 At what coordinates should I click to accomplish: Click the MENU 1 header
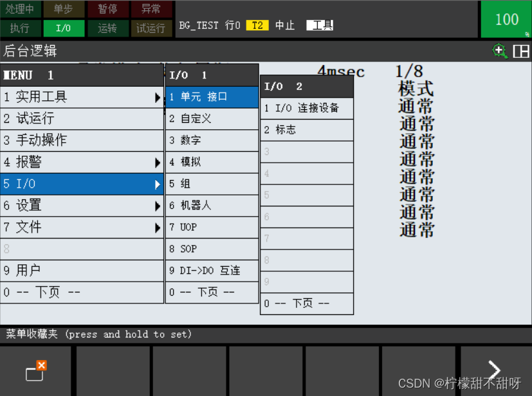pyautogui.click(x=82, y=75)
